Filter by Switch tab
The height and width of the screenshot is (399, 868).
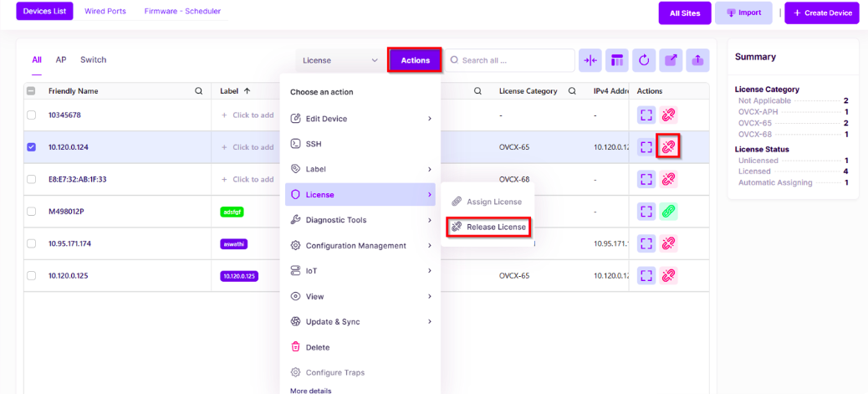pos(93,59)
